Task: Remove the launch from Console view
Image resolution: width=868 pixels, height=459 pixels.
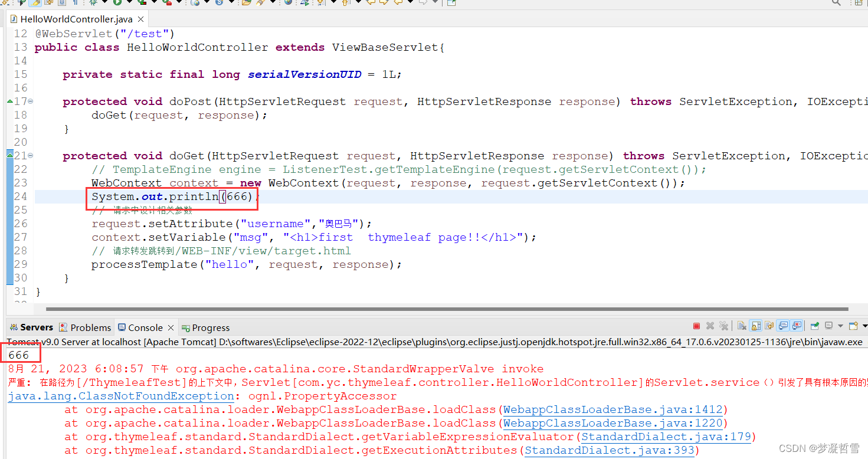Action: click(710, 326)
